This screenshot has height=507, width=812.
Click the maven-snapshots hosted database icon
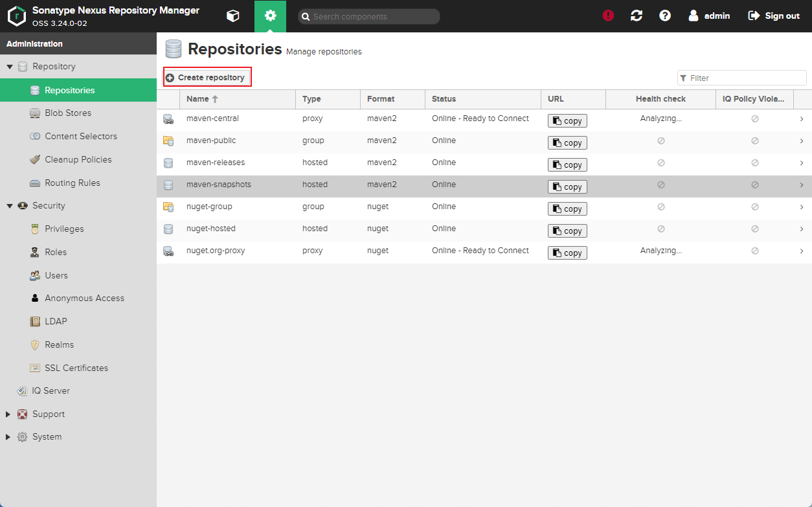pos(168,185)
